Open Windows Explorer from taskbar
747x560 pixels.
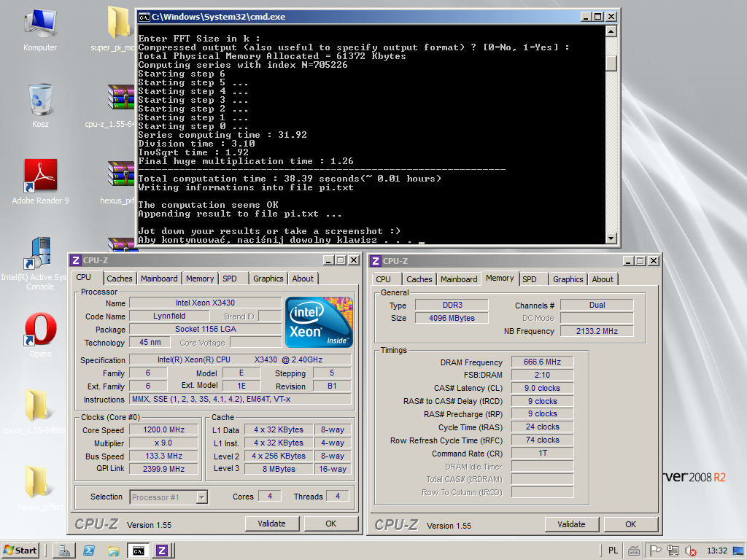pyautogui.click(x=113, y=551)
